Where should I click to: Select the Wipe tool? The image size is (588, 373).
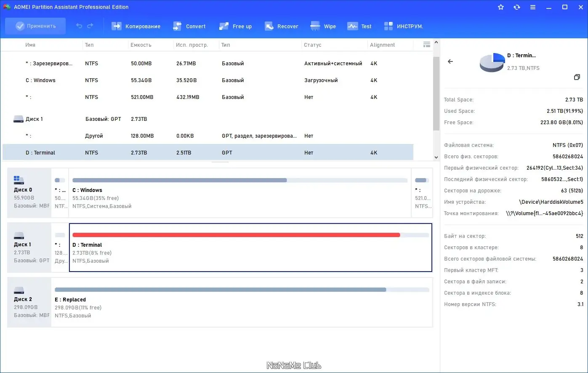(323, 26)
